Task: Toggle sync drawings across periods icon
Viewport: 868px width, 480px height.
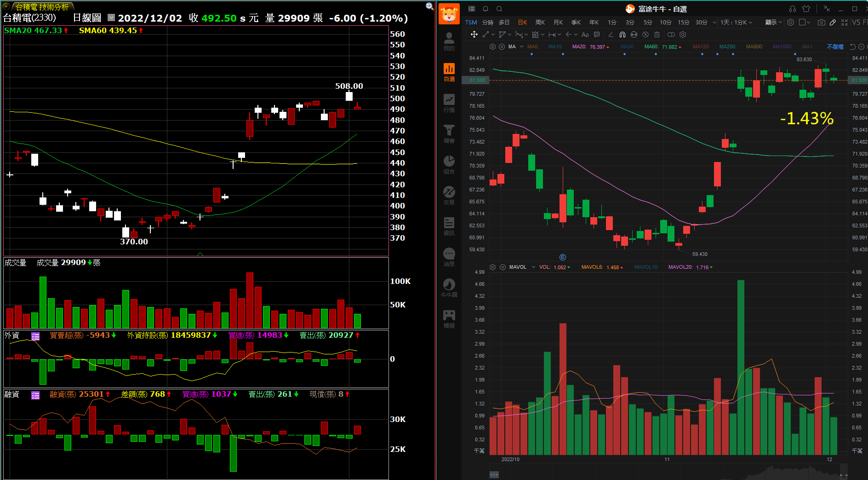Action: [634, 35]
